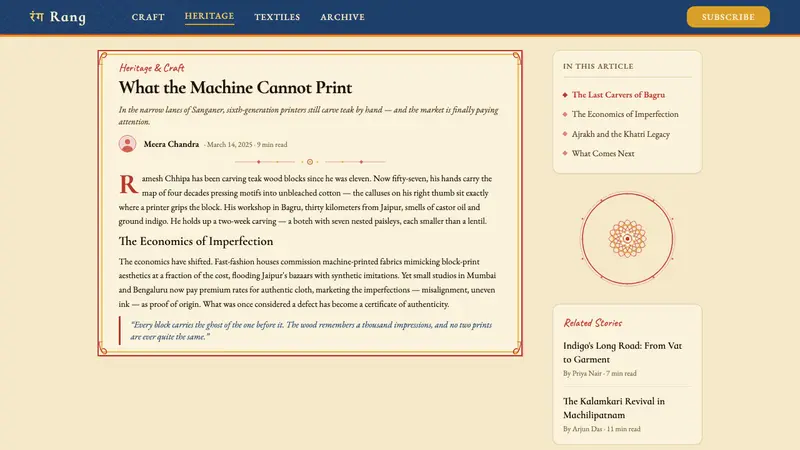Go to the Craft menu item

pos(148,17)
